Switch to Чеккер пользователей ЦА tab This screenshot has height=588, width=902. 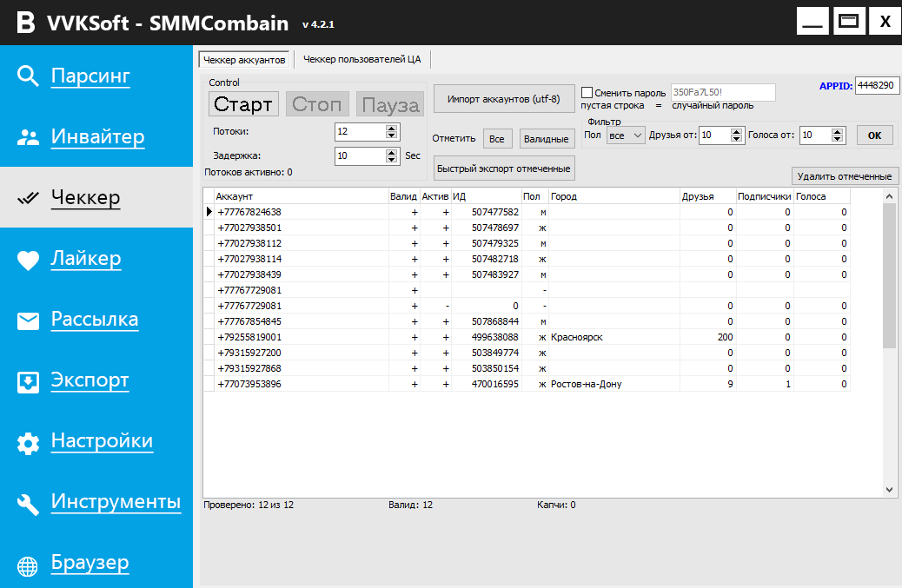361,59
